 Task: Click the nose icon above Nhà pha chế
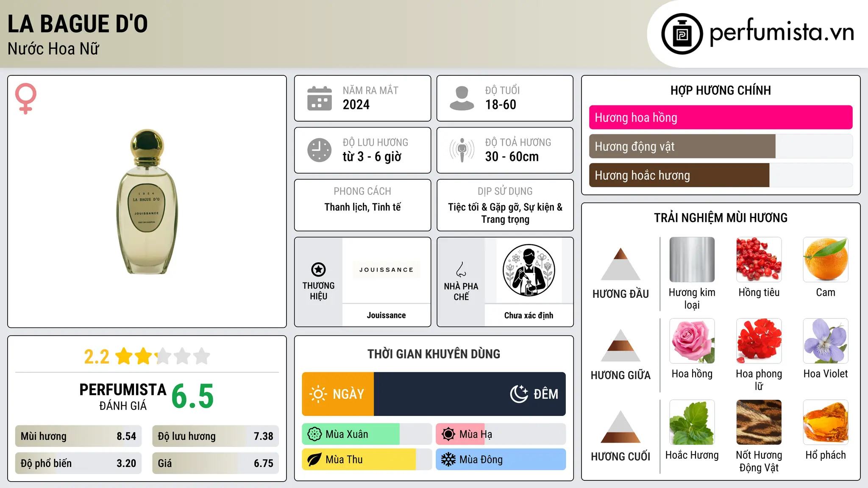click(461, 269)
